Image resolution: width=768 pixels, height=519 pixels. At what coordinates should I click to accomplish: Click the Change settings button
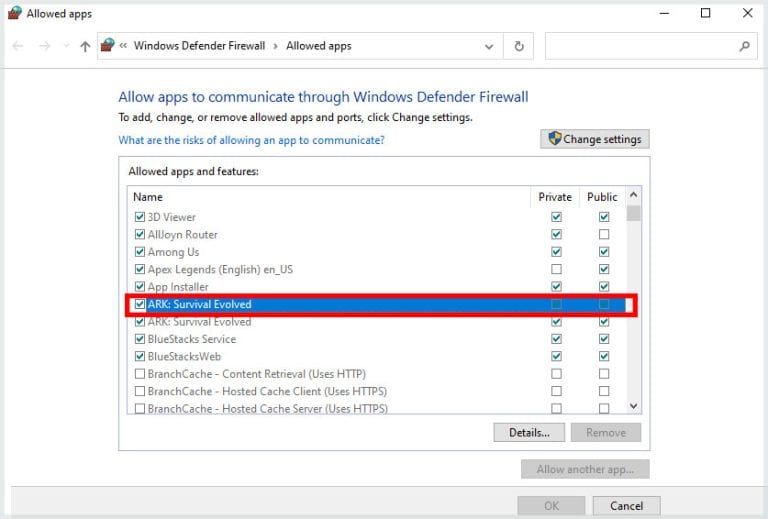(595, 139)
